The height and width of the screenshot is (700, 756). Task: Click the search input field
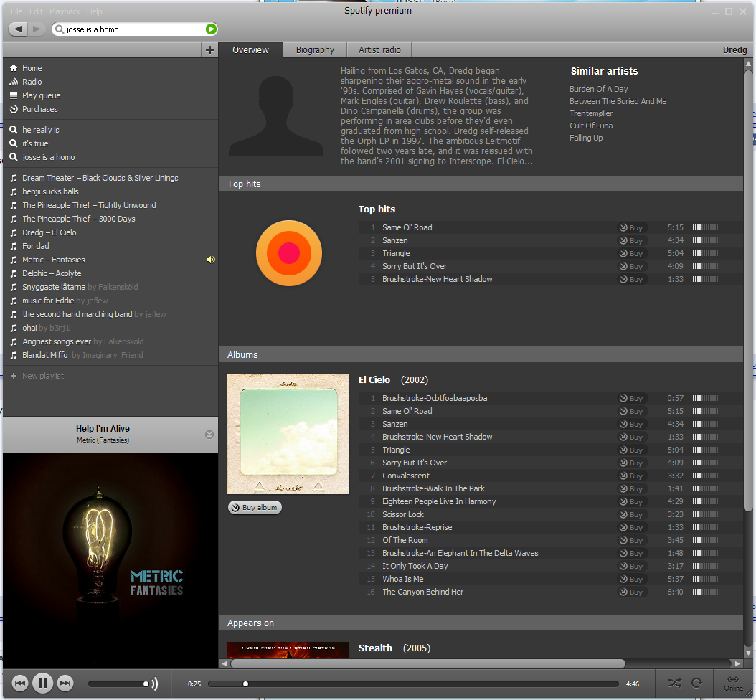(x=135, y=29)
